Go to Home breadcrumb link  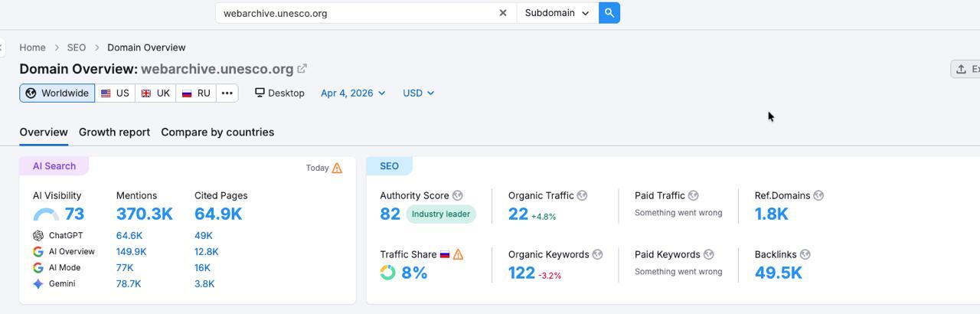click(x=32, y=47)
